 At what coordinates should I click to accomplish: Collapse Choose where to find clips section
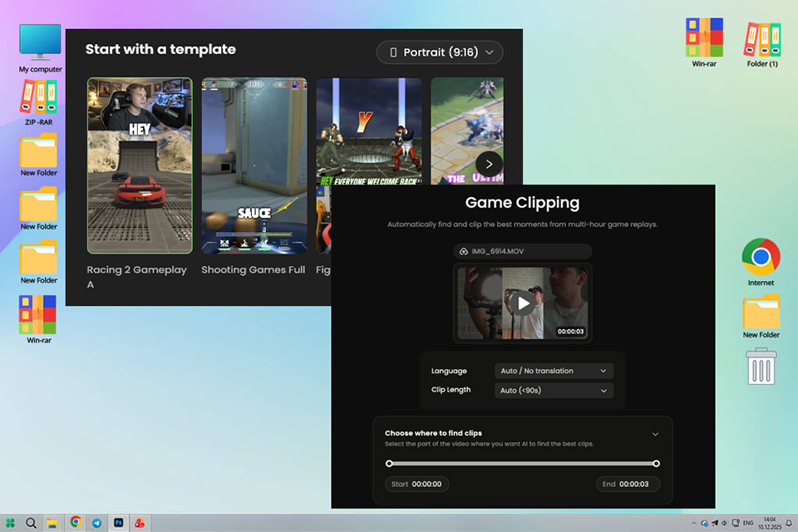[655, 434]
